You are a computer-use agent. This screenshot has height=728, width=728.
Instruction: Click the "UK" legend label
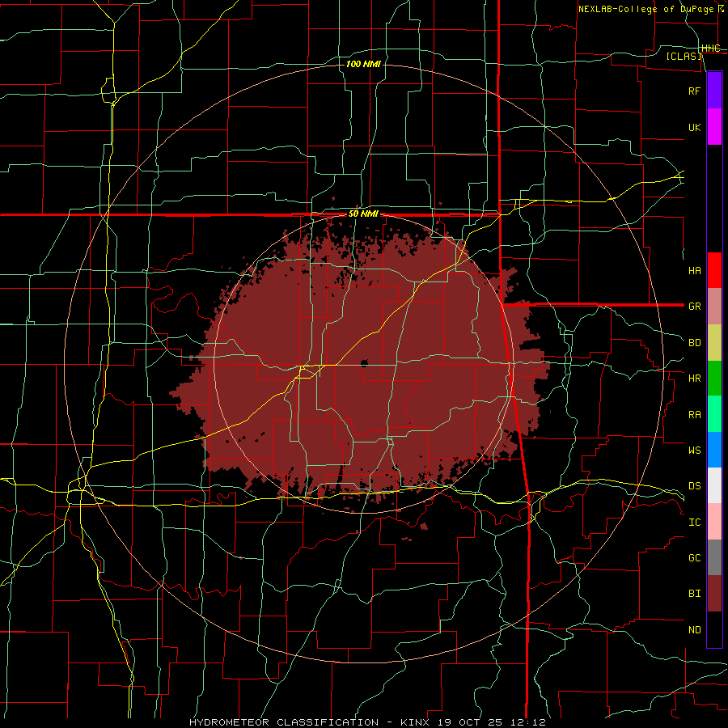[695, 127]
